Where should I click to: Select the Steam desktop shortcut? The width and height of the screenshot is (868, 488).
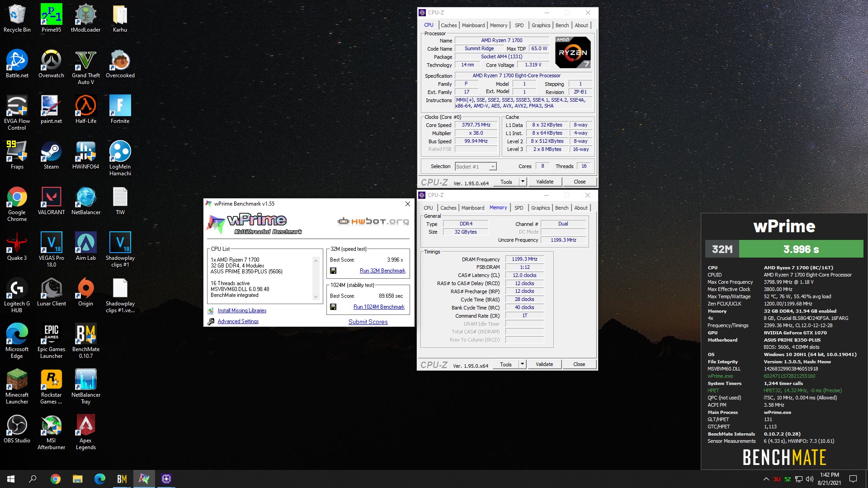pos(51,155)
